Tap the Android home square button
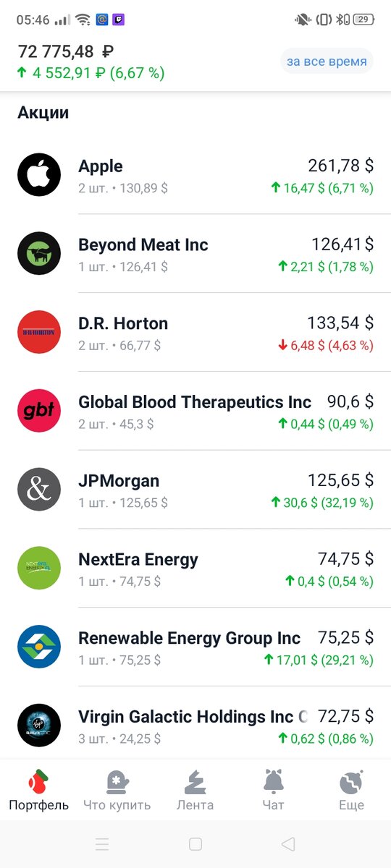Screen dimensions: 391x868 tap(195, 843)
